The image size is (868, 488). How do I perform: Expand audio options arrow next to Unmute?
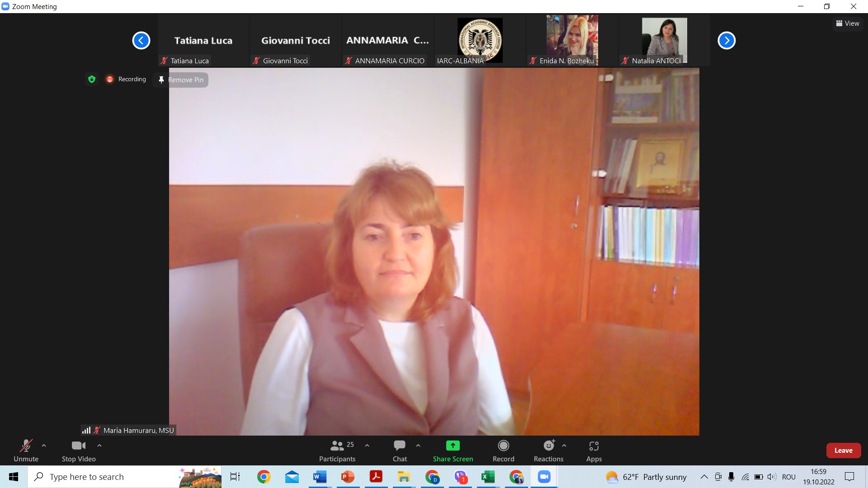click(x=44, y=446)
